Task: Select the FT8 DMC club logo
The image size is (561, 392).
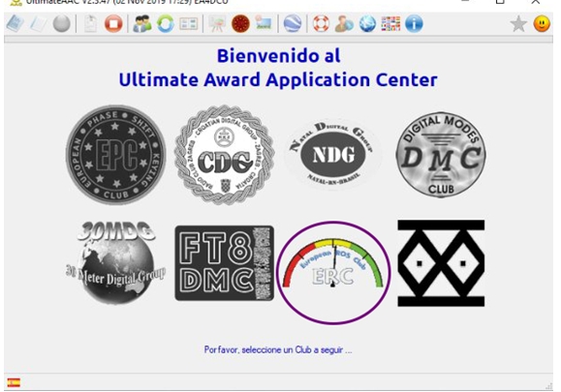Action: click(x=225, y=263)
